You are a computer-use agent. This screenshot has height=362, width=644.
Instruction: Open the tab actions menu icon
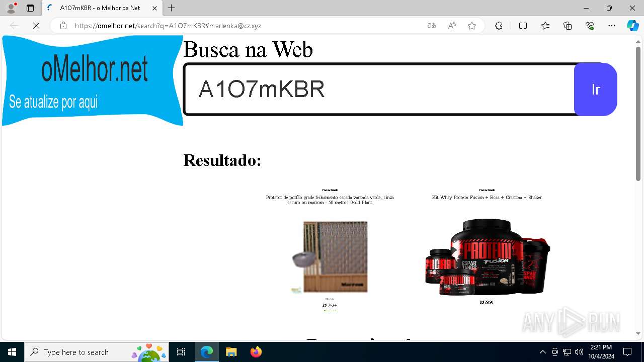pyautogui.click(x=30, y=8)
